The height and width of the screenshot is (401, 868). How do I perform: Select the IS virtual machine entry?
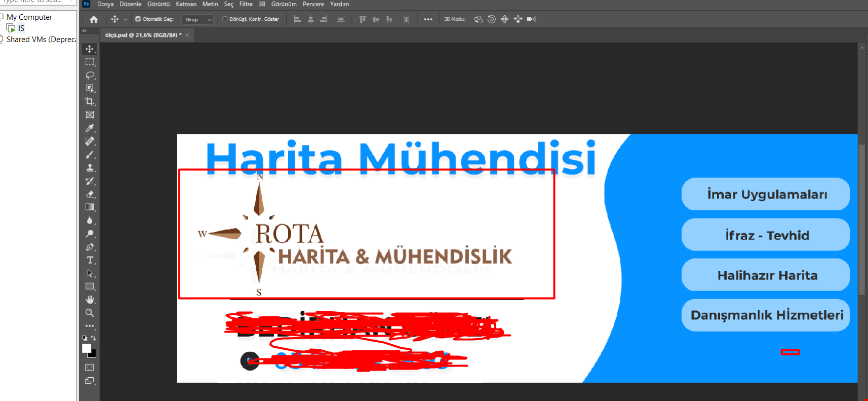pyautogui.click(x=21, y=28)
